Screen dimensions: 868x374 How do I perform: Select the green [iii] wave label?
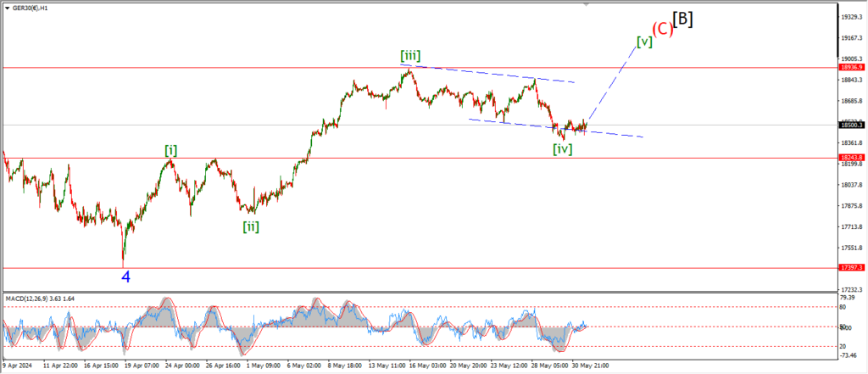pos(410,56)
